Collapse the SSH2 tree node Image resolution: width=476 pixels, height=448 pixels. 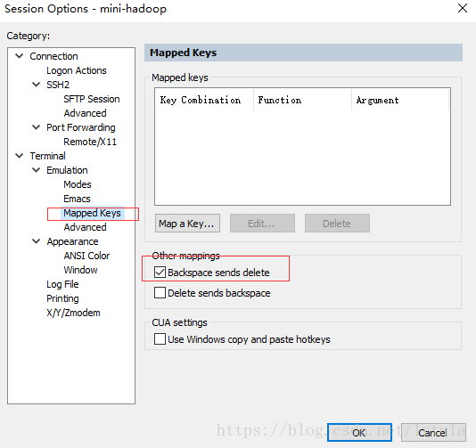37,85
